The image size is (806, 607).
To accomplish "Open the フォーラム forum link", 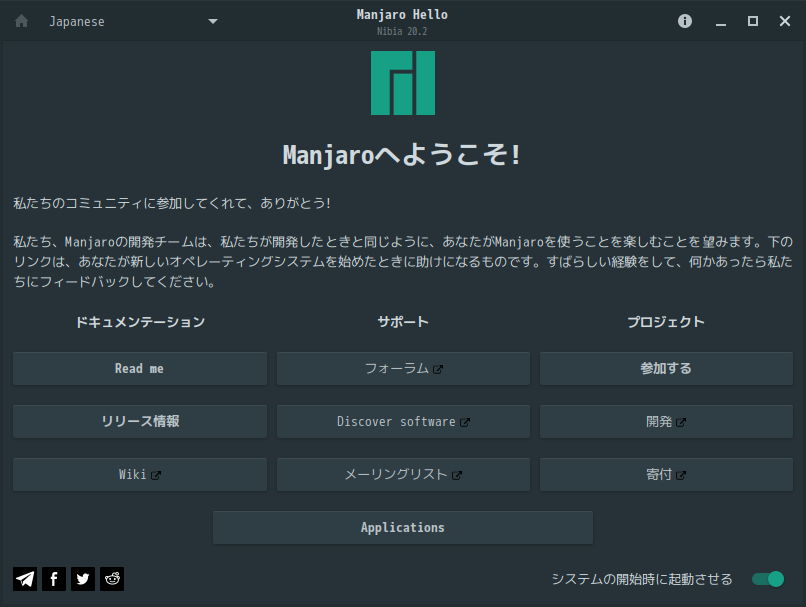I will pos(403,369).
